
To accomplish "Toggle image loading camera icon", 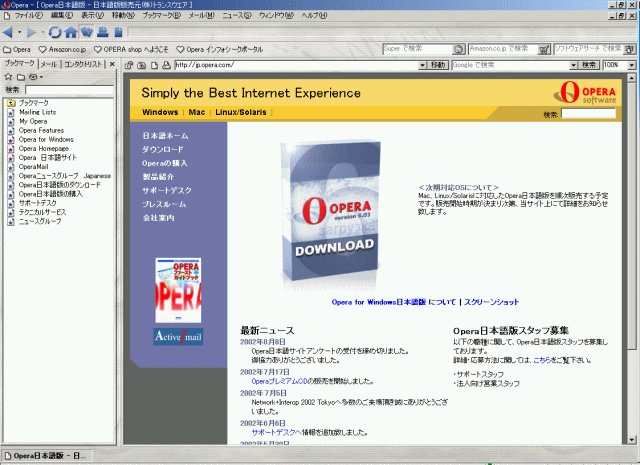I will [142, 65].
